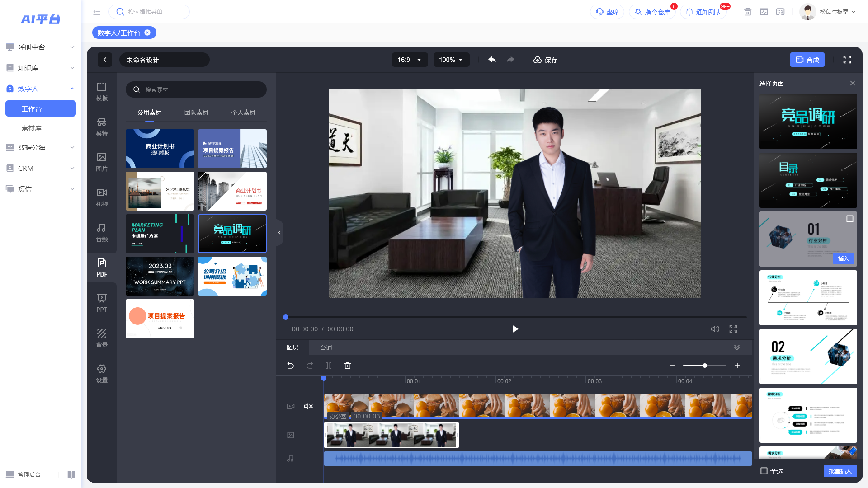Open the 100% zoom dropdown

pos(451,60)
